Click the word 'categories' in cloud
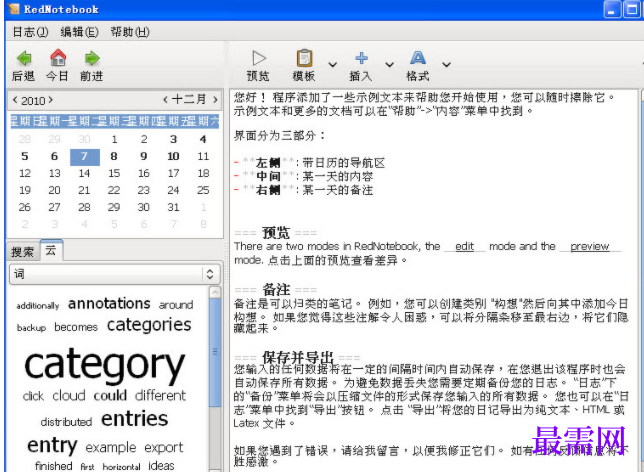This screenshot has width=644, height=472. point(149,325)
